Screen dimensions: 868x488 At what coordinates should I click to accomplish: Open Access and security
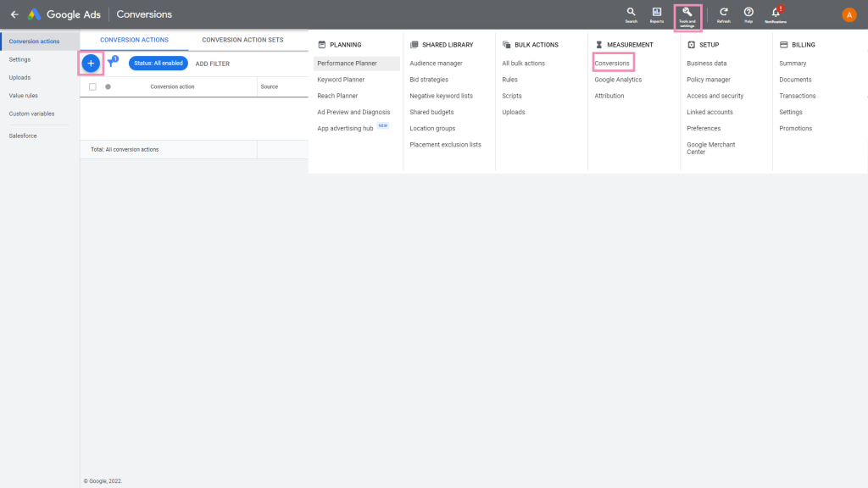[x=715, y=96]
